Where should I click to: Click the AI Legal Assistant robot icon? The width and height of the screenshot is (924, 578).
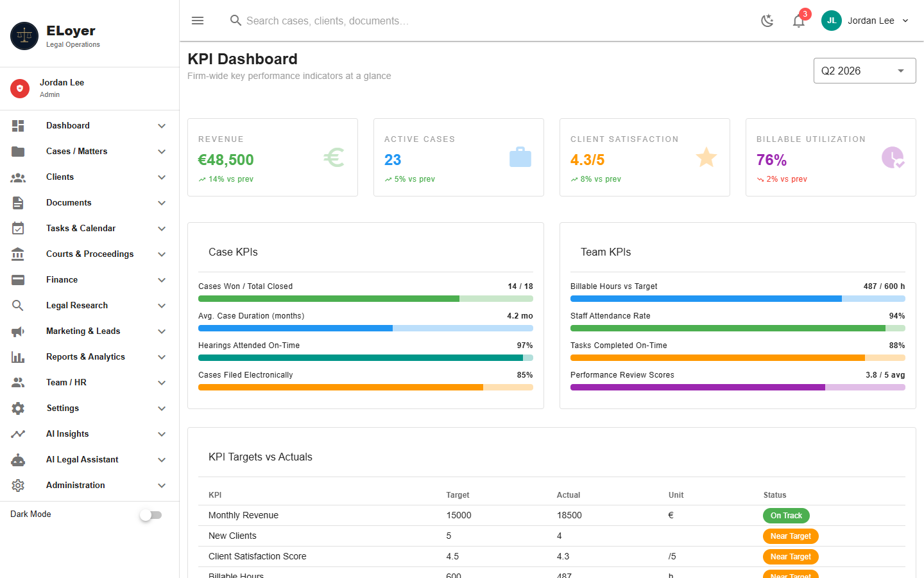[x=18, y=460]
